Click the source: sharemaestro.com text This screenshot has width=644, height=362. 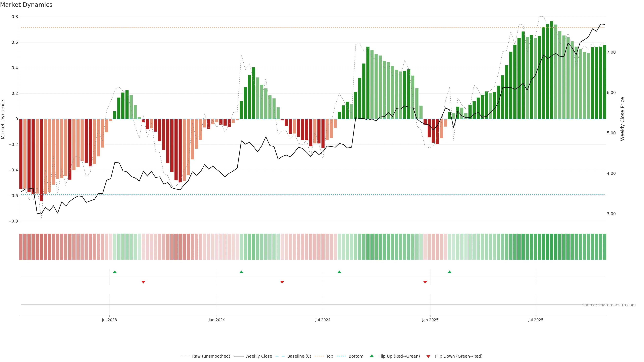click(x=609, y=305)
